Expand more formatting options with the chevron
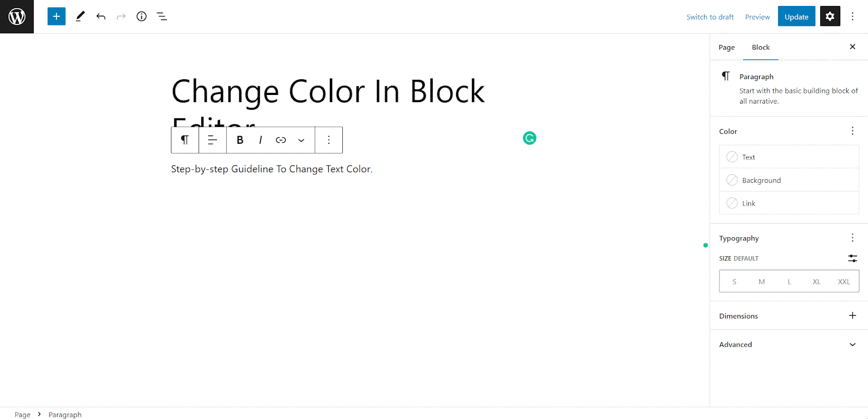Viewport: 868px width, 419px height. 301,139
